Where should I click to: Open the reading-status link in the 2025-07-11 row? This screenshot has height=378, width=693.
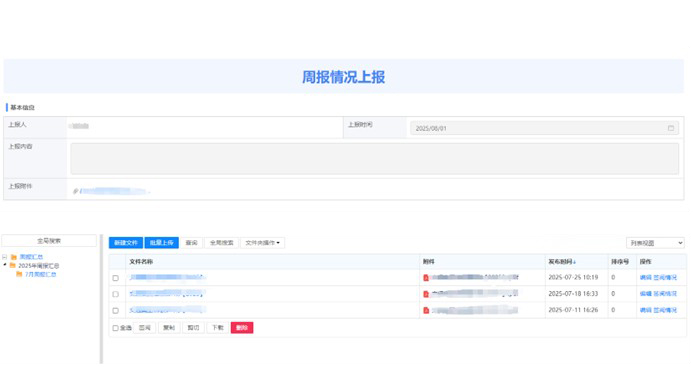click(x=665, y=310)
